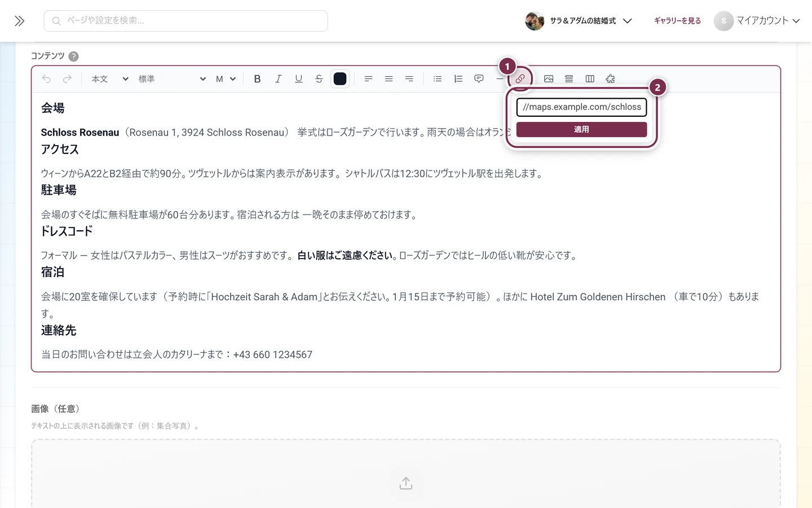Open the 標準 font dropdown
Image resolution: width=812 pixels, height=508 pixels.
pyautogui.click(x=172, y=79)
